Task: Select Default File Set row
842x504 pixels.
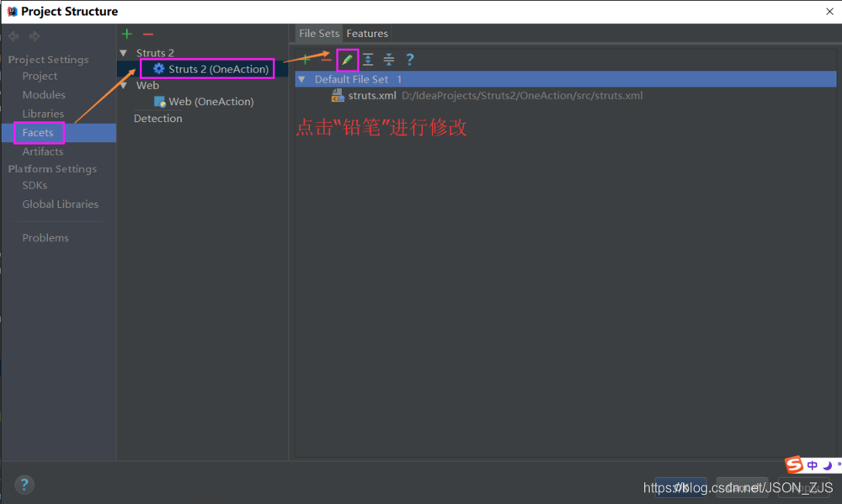Action: click(566, 79)
